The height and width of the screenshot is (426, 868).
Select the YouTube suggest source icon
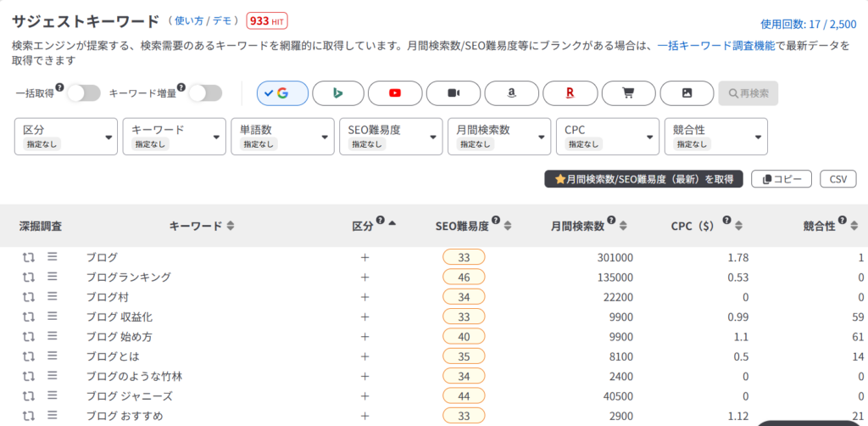[395, 93]
